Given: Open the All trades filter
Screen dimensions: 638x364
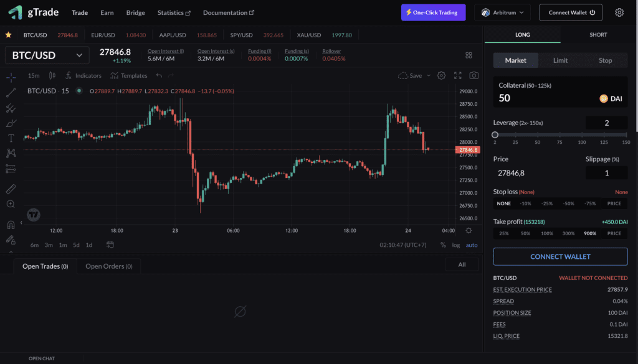Looking at the screenshot, I should click(x=462, y=264).
